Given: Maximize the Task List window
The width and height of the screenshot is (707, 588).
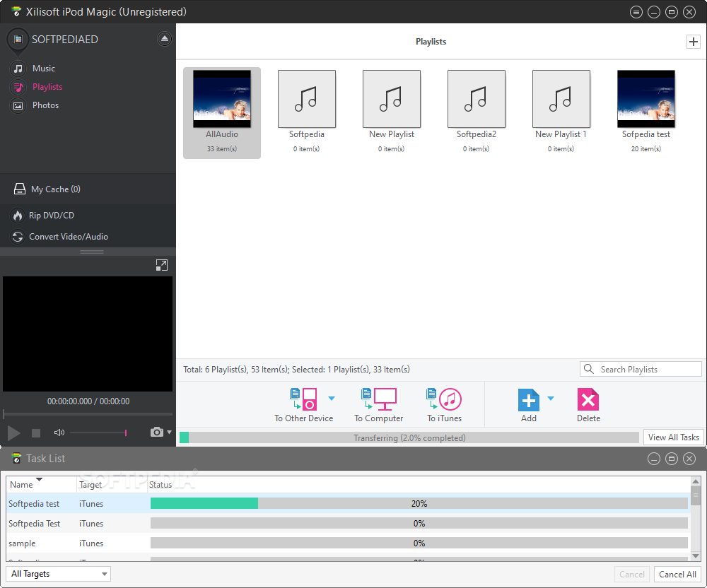Looking at the screenshot, I should 672,459.
